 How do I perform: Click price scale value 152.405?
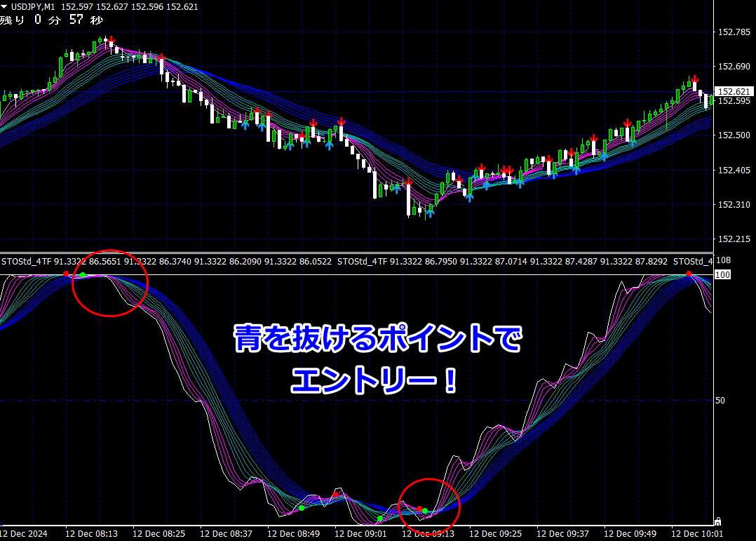point(734,171)
